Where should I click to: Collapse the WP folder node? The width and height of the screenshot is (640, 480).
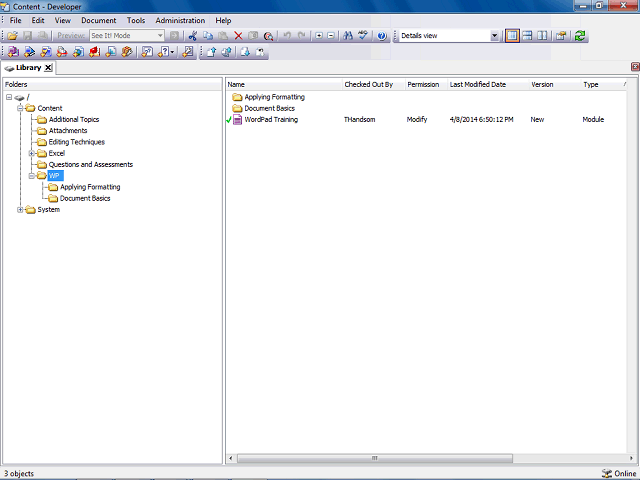pyautogui.click(x=31, y=176)
